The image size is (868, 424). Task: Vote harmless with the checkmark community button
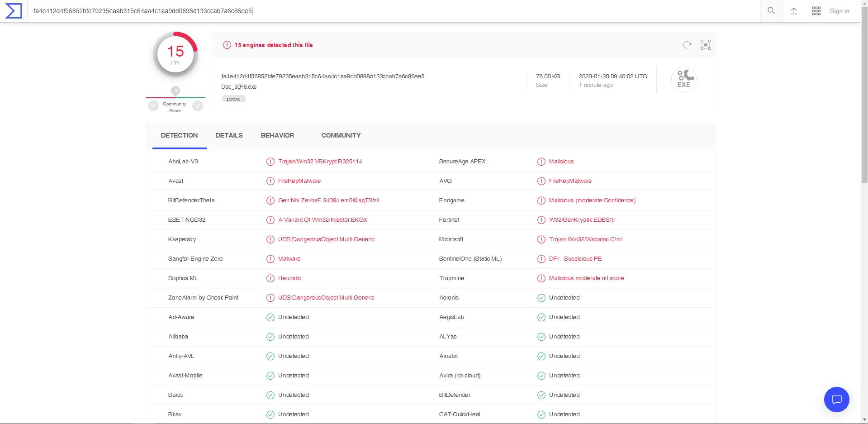(198, 106)
